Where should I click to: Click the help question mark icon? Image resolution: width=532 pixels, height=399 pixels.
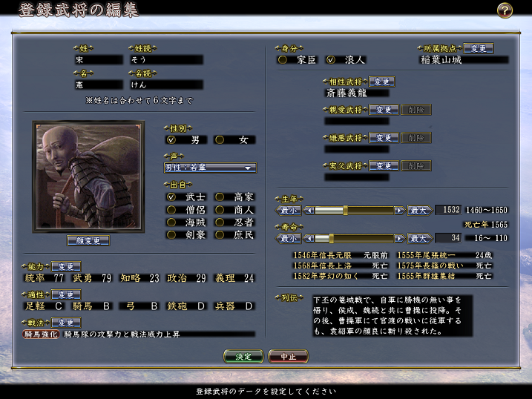pyautogui.click(x=505, y=10)
